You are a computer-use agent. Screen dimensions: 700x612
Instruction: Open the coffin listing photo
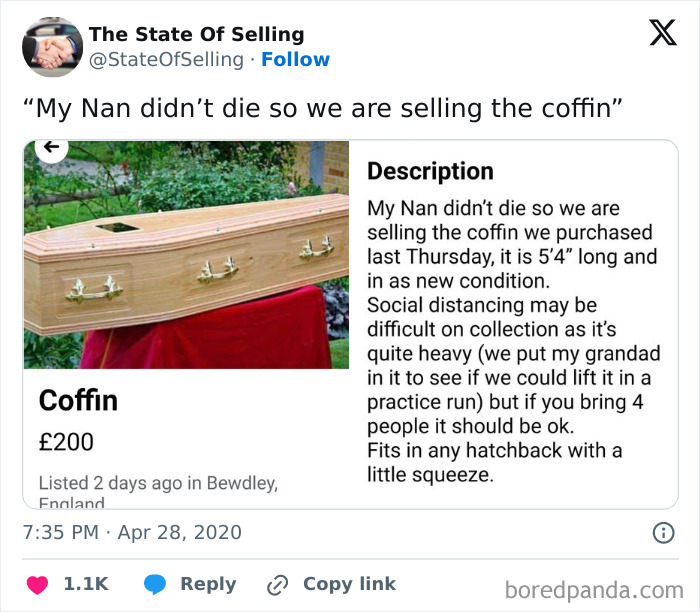pyautogui.click(x=187, y=255)
